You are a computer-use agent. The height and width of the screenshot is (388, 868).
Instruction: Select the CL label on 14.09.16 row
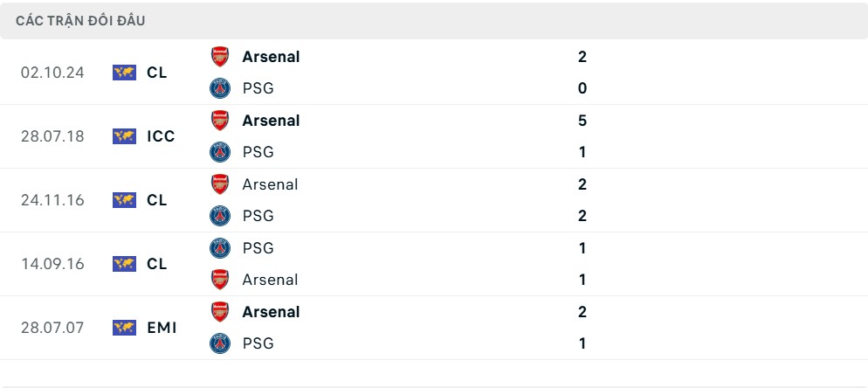156,264
